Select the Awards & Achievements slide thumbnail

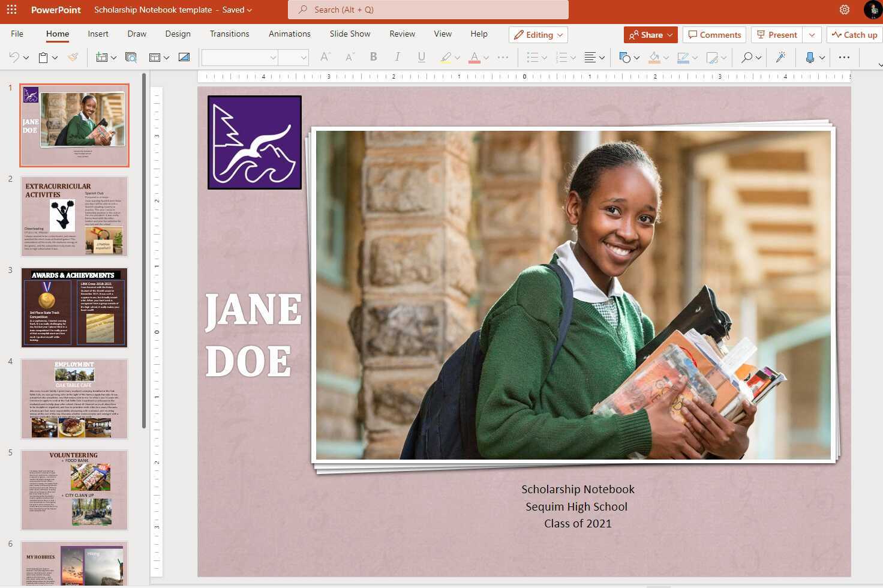74,307
